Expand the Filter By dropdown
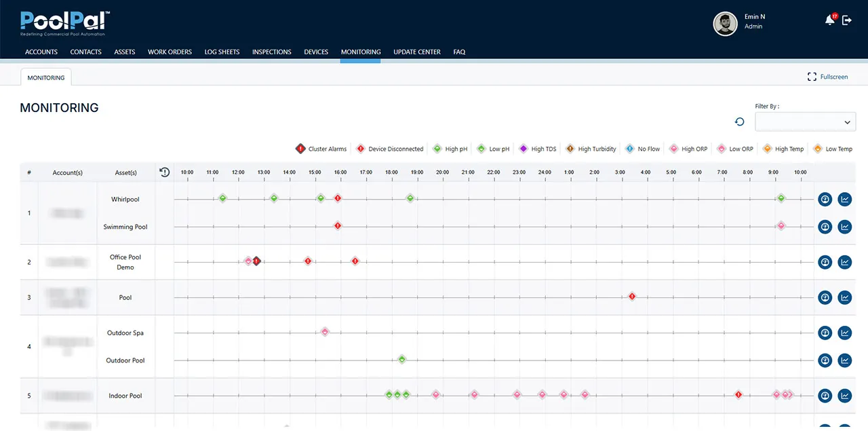Viewport: 868px width, 431px height. pos(805,122)
